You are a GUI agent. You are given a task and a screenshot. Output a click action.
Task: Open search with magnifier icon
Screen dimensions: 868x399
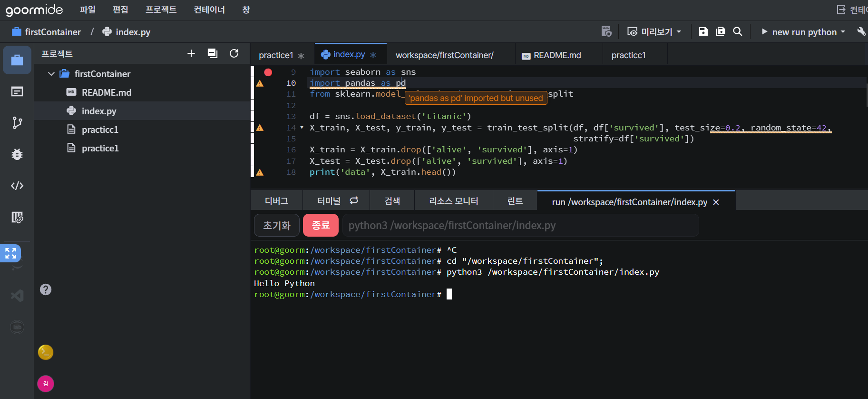coord(738,31)
